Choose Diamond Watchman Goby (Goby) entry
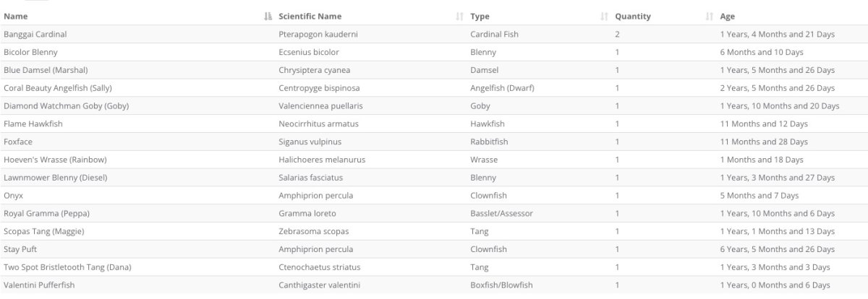Image resolution: width=868 pixels, height=299 pixels. click(434, 106)
